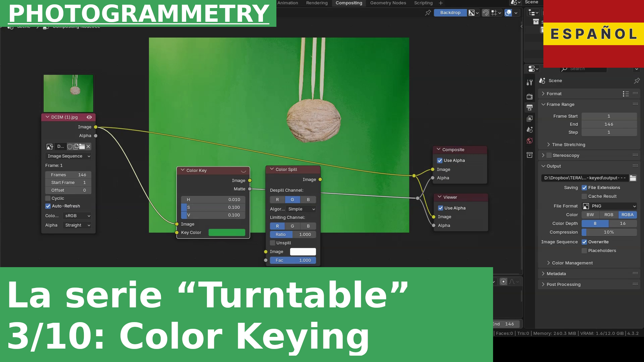Open the sRGB color space dropdown
The height and width of the screenshot is (362, 644).
77,216
